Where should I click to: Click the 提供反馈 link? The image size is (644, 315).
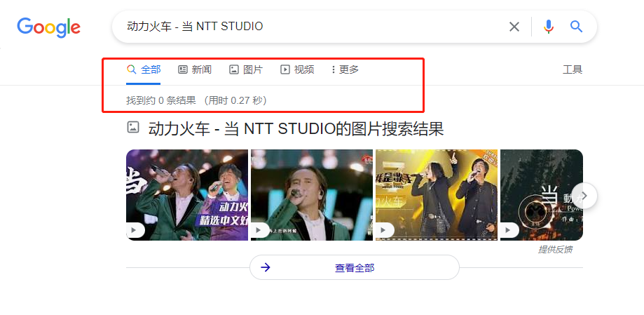click(555, 250)
